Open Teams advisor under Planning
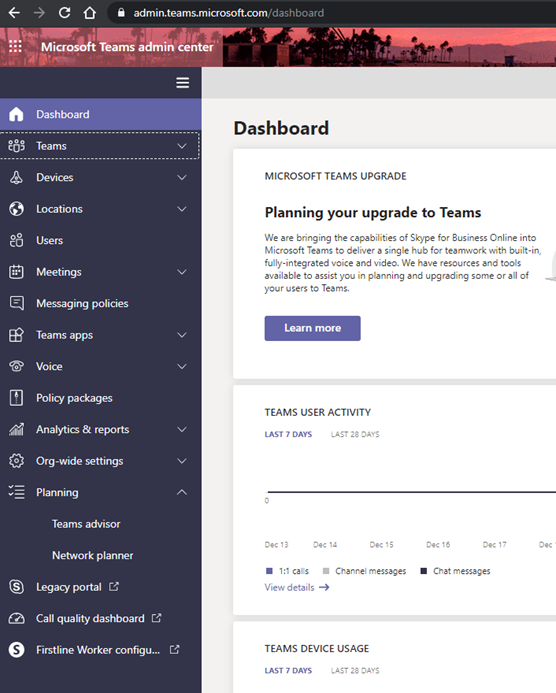Screen dimensions: 556x693 coord(86,524)
